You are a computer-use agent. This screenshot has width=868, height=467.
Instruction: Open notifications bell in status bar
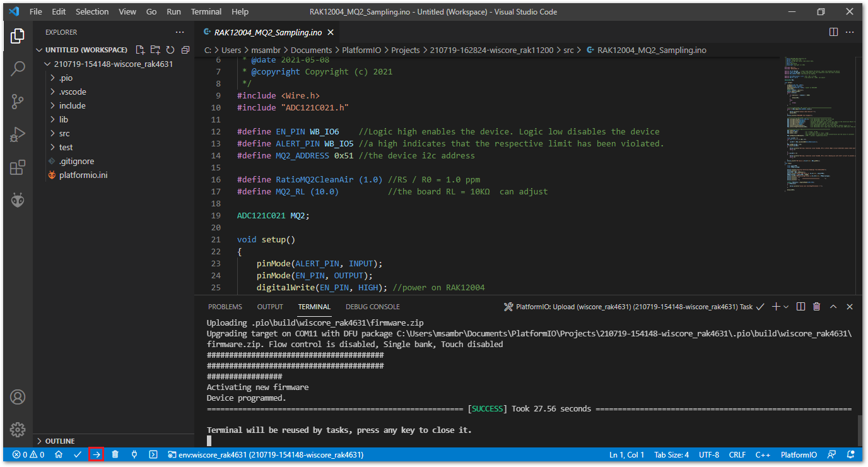[x=851, y=454]
